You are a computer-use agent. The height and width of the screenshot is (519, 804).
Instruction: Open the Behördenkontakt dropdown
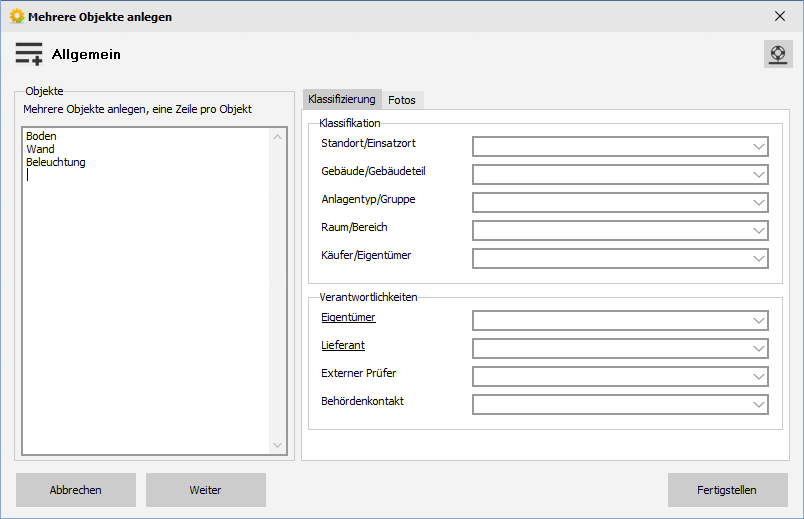tap(620, 404)
